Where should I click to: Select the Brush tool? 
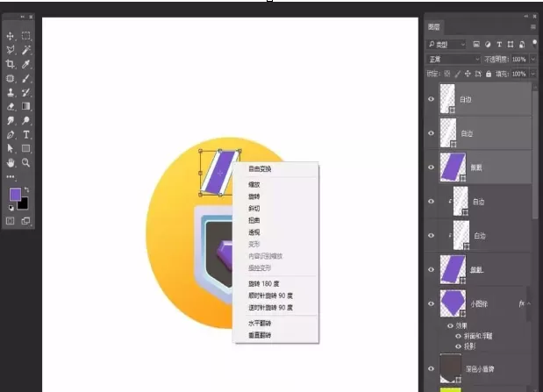pos(26,78)
